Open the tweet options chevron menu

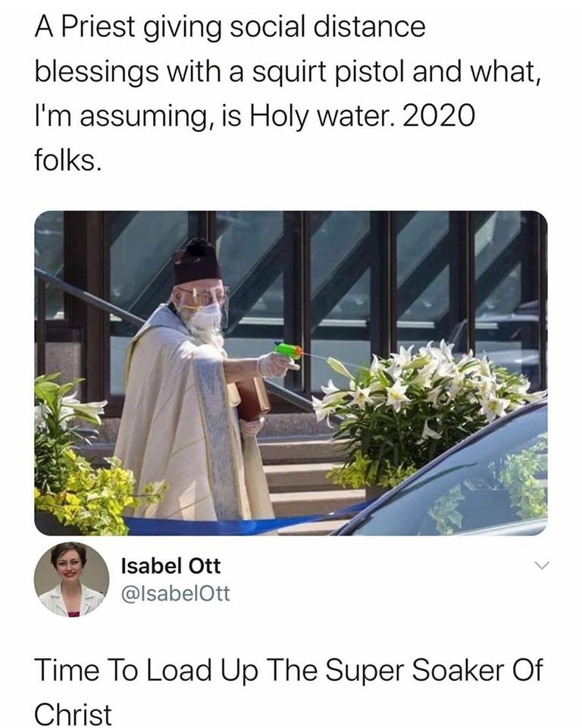(540, 566)
